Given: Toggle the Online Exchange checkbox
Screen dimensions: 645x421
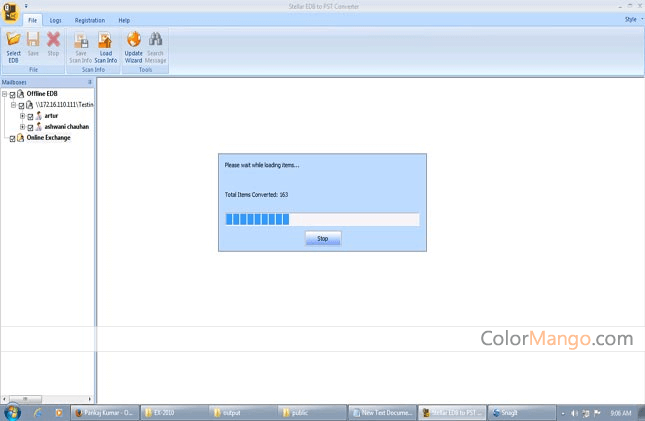Looking at the screenshot, I should [x=12, y=139].
